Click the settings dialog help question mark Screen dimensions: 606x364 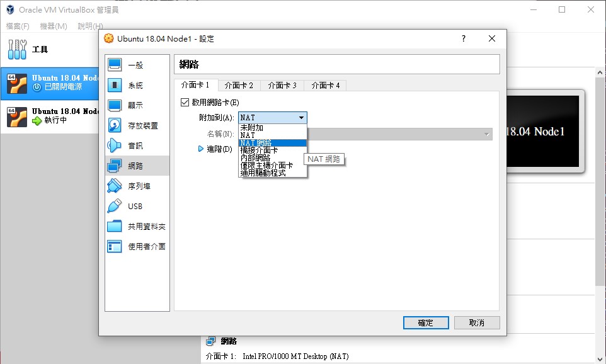[464, 38]
